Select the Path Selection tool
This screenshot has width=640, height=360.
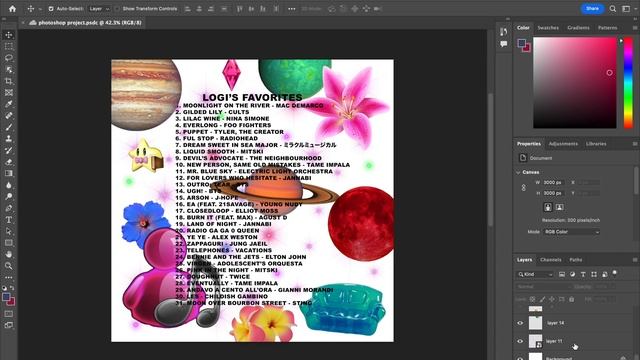(x=9, y=231)
